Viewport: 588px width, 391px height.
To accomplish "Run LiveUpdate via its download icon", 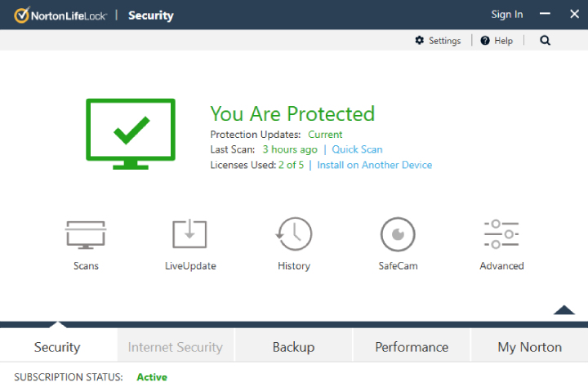I will (189, 234).
